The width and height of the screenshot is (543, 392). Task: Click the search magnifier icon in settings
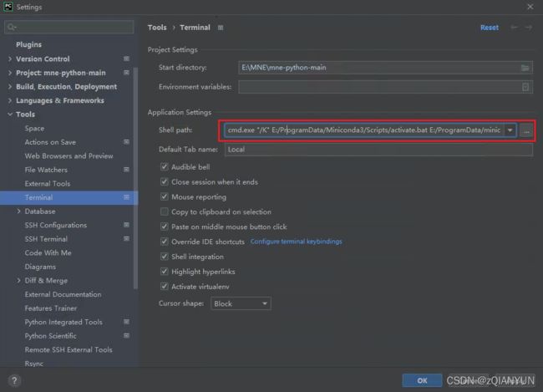pyautogui.click(x=11, y=27)
